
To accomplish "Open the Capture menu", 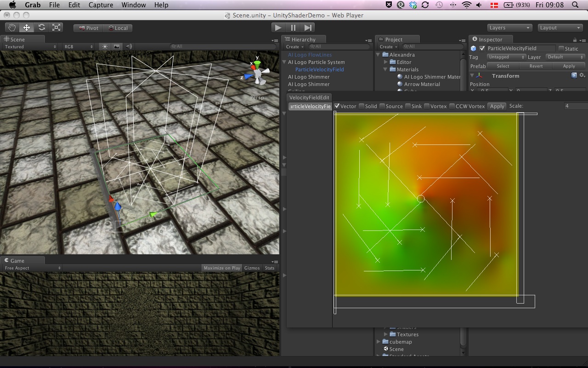I will [101, 5].
